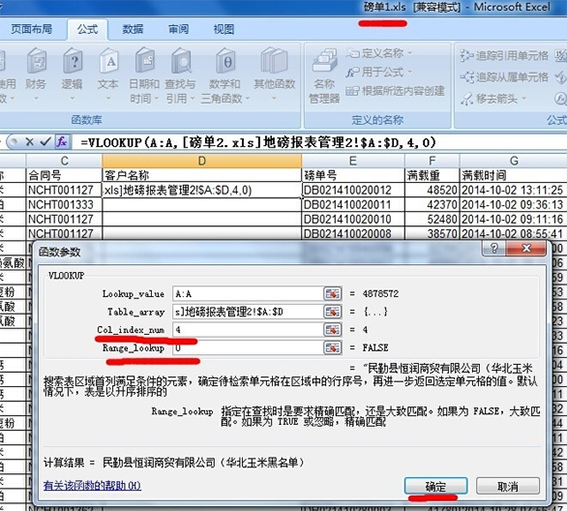Select column C header
This screenshot has height=511, width=567.
tap(64, 161)
